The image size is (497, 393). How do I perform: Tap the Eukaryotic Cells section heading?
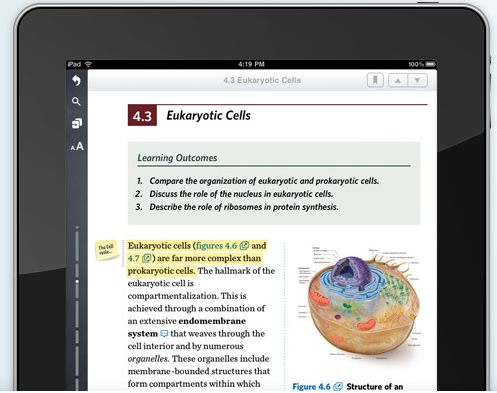208,115
